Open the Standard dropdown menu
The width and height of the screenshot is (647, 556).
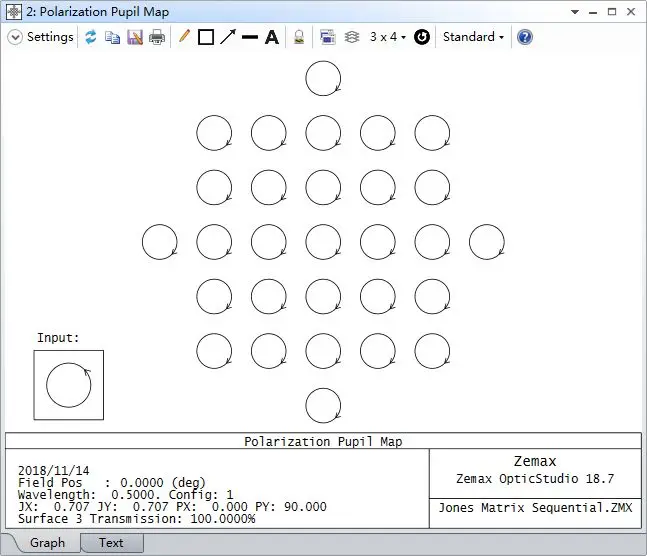click(x=473, y=37)
